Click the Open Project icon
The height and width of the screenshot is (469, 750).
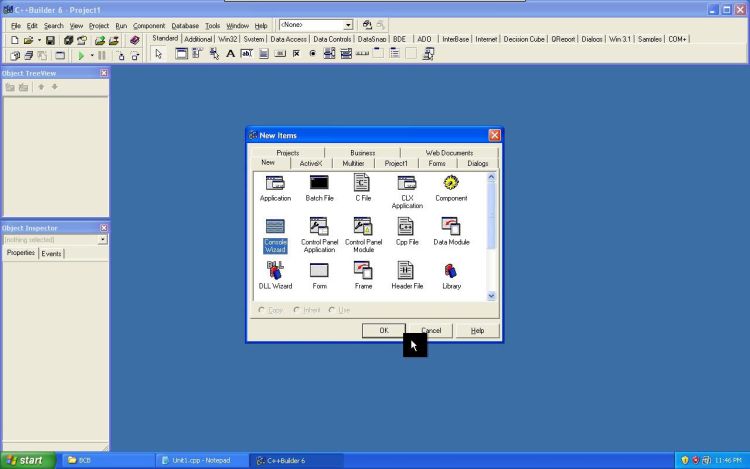coord(82,41)
